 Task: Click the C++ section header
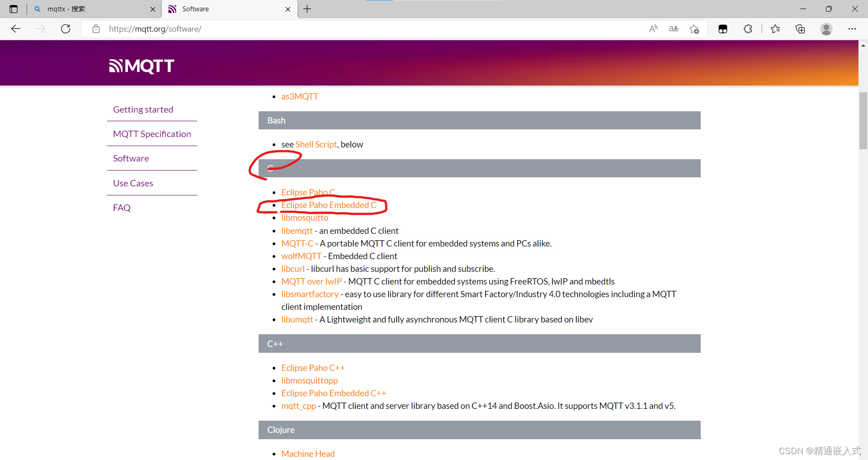coord(479,344)
